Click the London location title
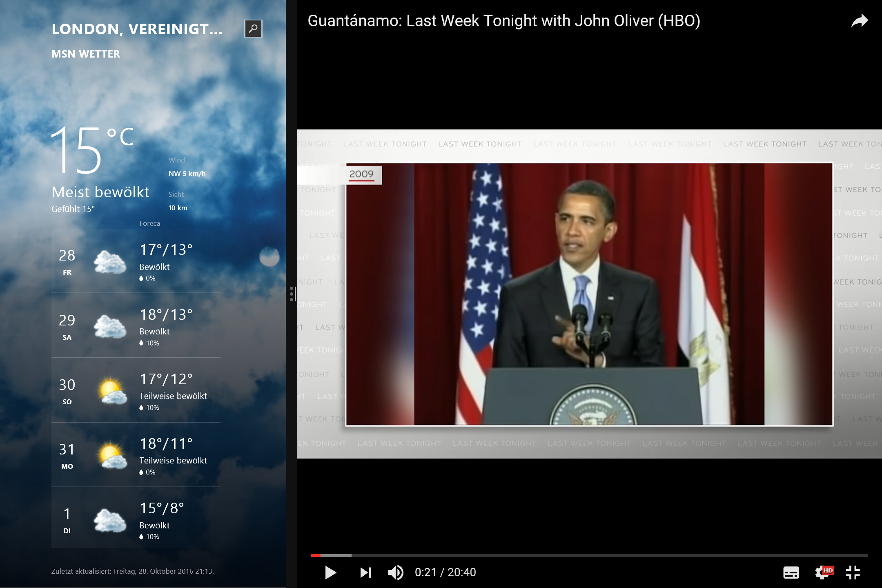Viewport: 882px width, 588px height. coord(137,29)
